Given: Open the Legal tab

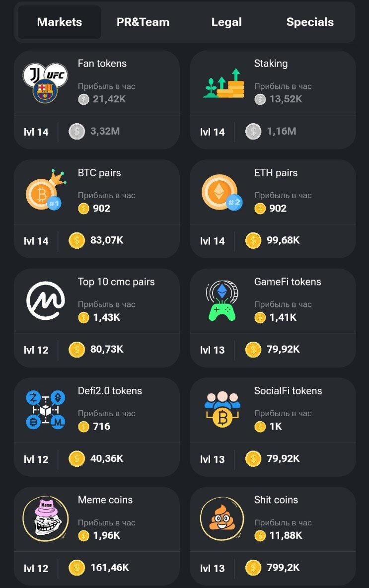Looking at the screenshot, I should tap(226, 22).
